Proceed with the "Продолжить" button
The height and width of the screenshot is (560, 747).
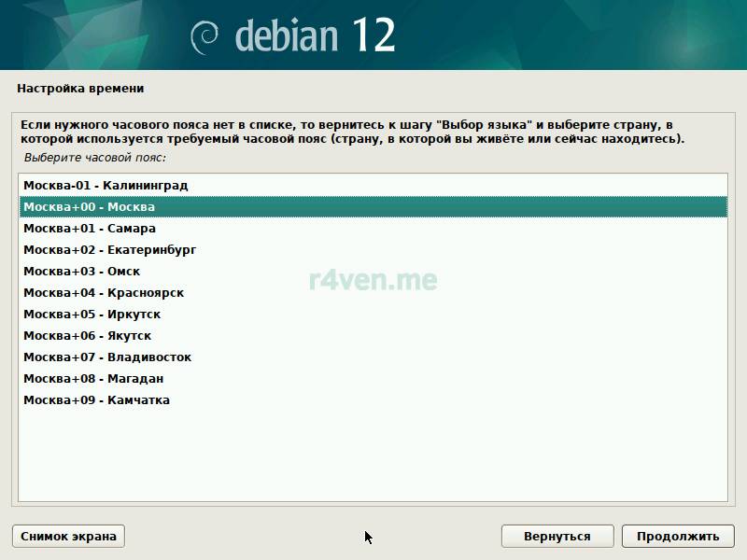click(x=678, y=536)
